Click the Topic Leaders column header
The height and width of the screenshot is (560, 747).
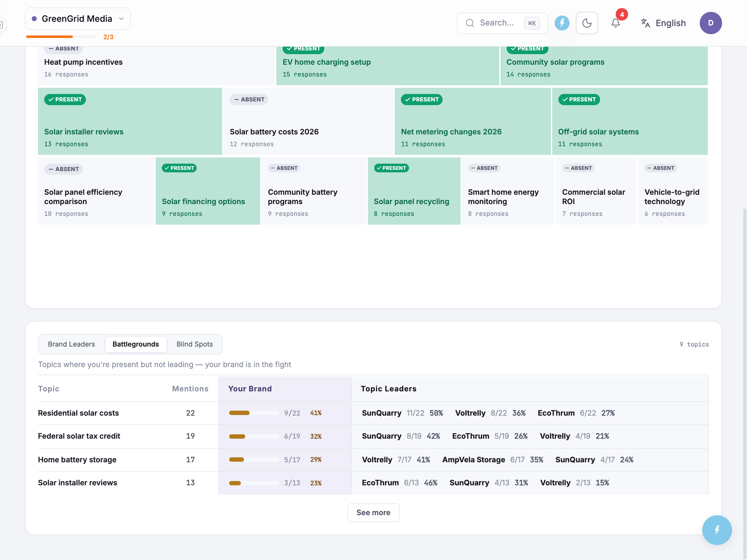(388, 389)
